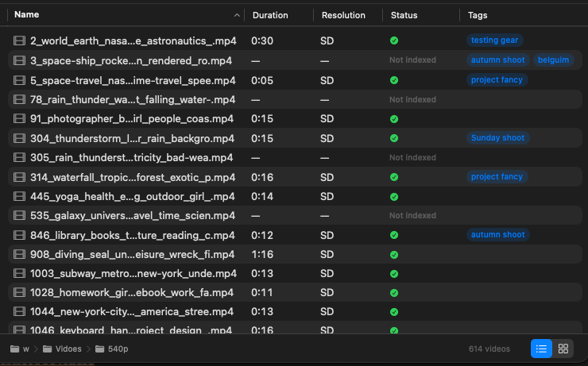
Task: Open the 'Videos' folder in path bar
Action: pos(62,349)
